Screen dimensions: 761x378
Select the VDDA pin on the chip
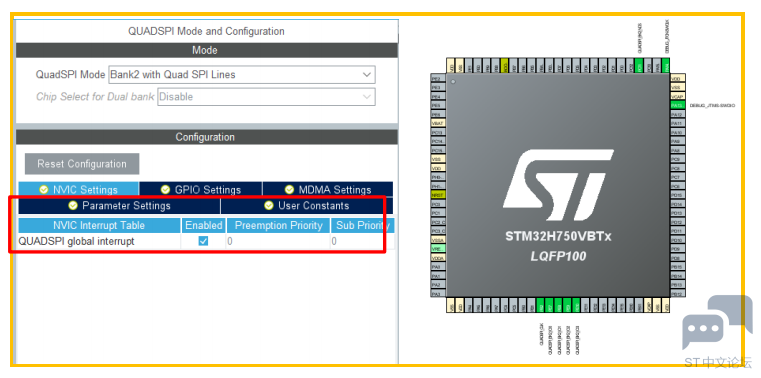pos(438,258)
